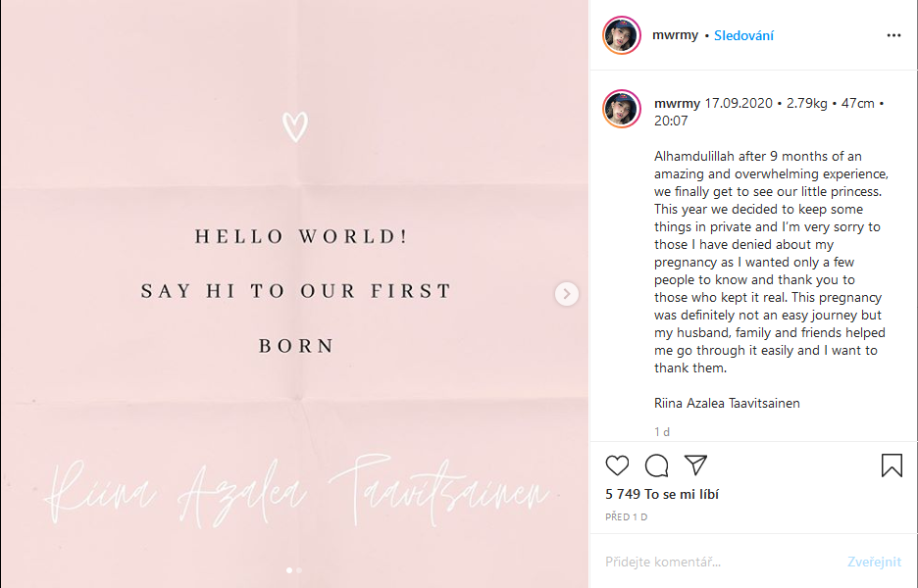Open the mwrmy username in the header

pos(675,35)
